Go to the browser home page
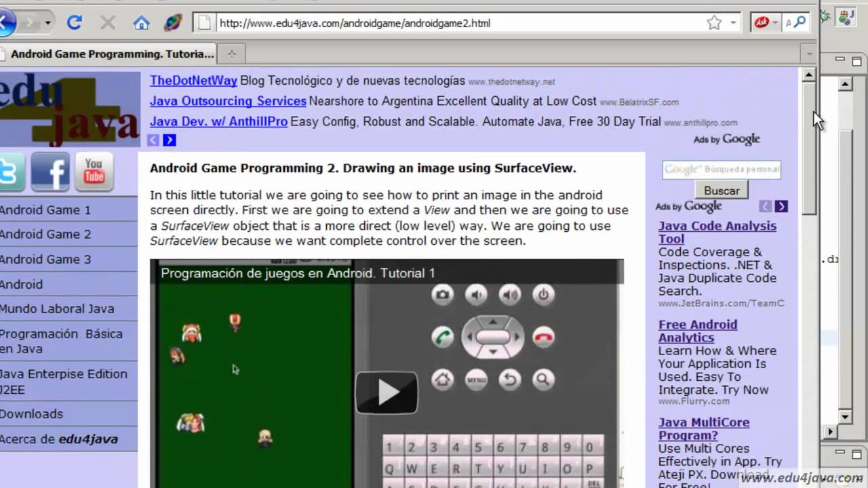The width and height of the screenshot is (868, 488). (141, 23)
